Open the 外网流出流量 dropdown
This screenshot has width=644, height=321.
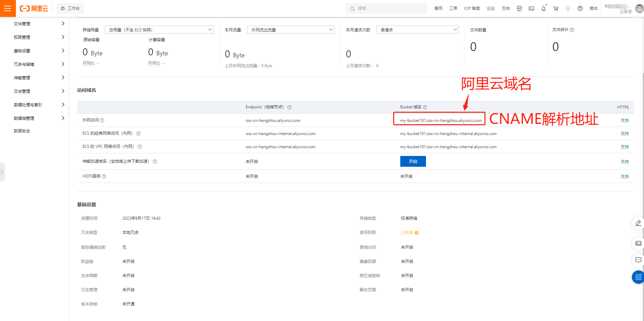[291, 30]
